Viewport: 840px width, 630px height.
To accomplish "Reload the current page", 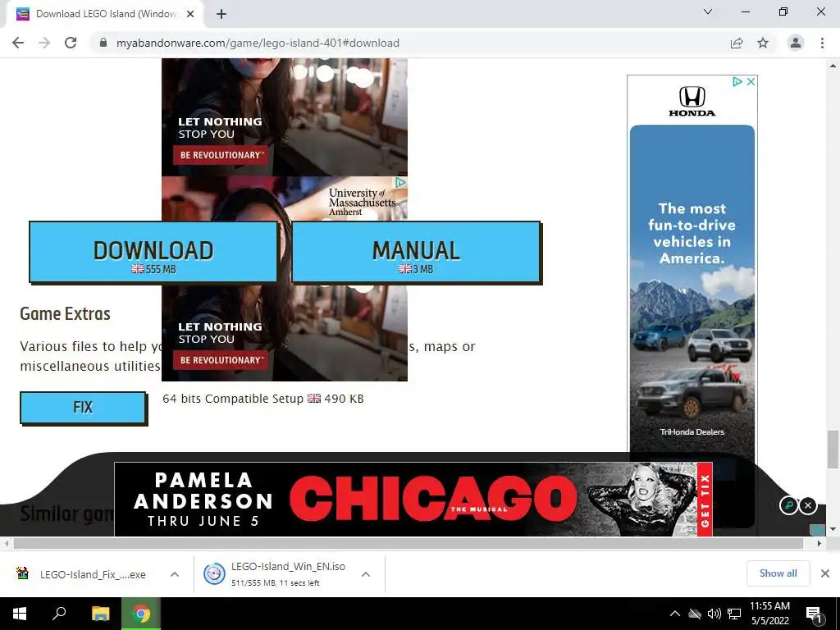I will (x=71, y=43).
